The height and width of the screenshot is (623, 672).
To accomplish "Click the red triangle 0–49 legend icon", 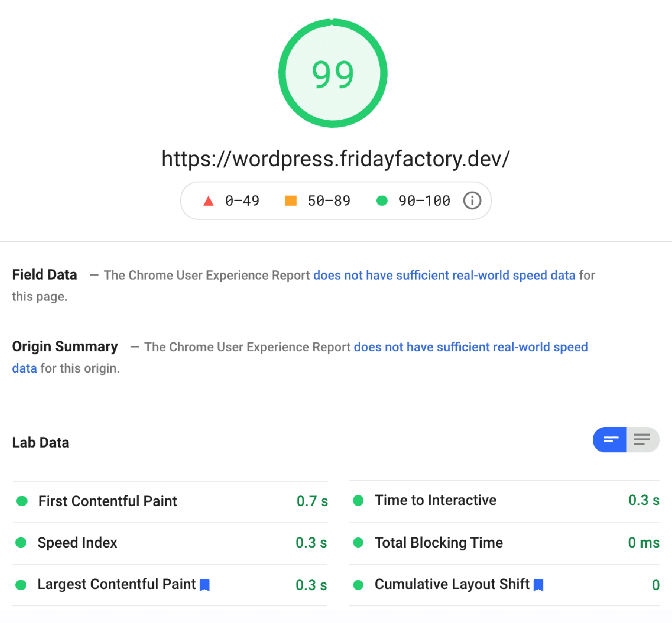I will point(209,201).
